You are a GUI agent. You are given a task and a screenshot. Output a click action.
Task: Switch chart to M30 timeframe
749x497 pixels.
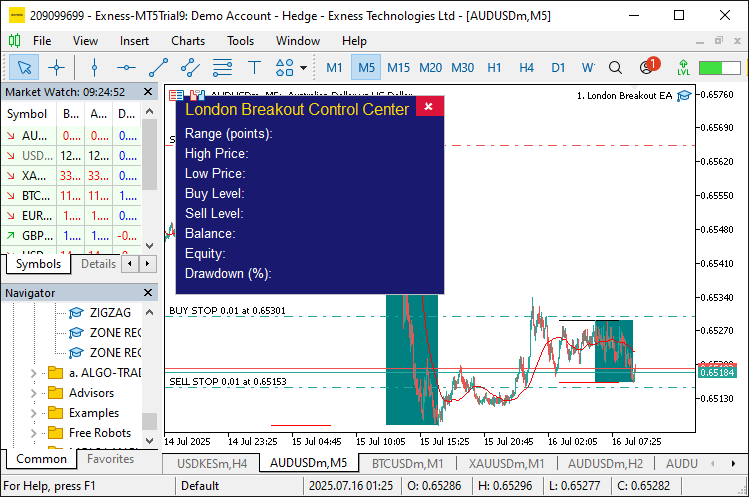462,67
